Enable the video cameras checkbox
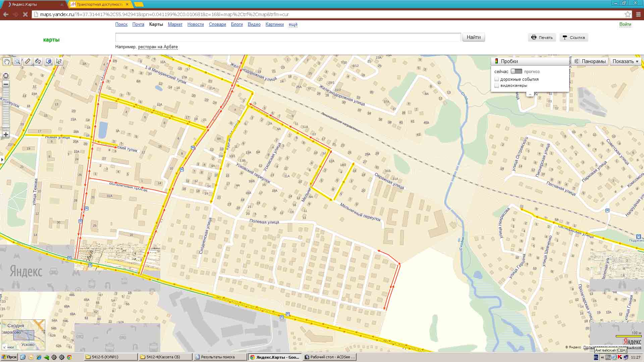Viewport: 644px width, 362px height. [497, 85]
